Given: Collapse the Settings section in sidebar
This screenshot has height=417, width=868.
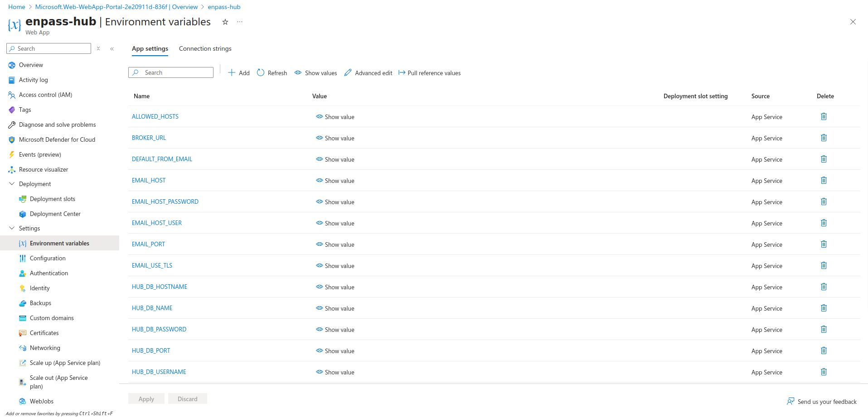Looking at the screenshot, I should pos(12,228).
